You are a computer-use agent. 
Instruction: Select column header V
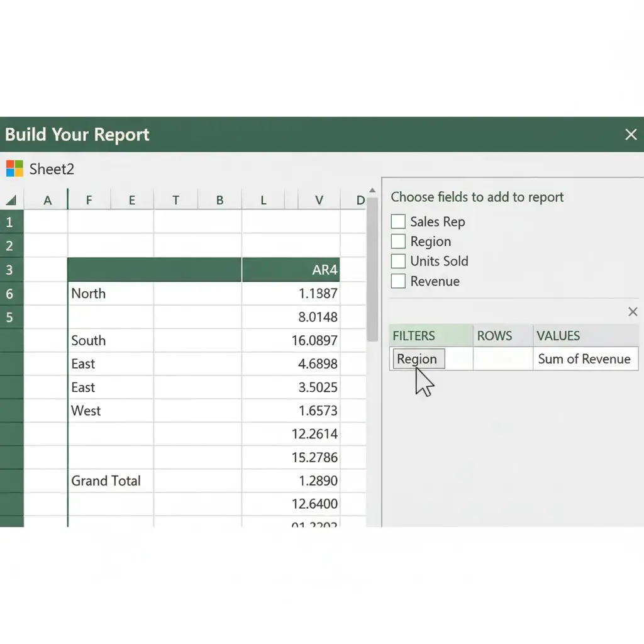pos(319,199)
